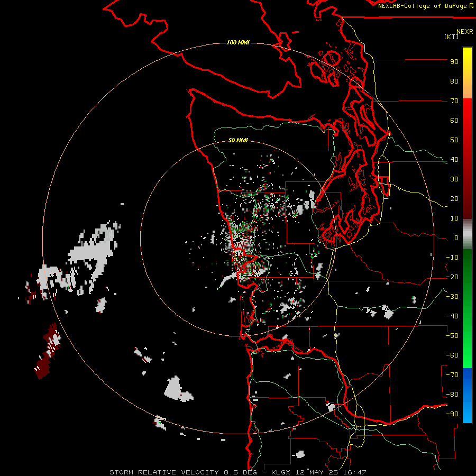
Task: Click the 50 value on the velocity scale
Action: [x=454, y=140]
